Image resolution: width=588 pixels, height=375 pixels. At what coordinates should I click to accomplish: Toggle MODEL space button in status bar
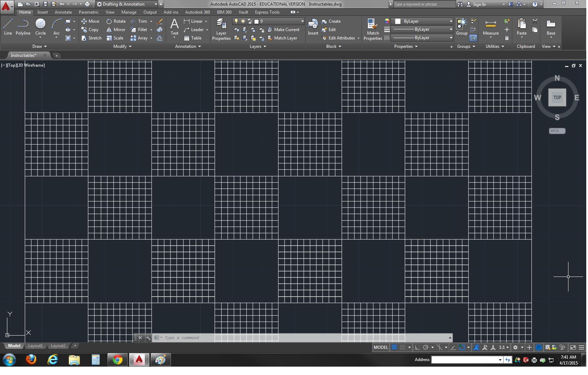[381, 347]
